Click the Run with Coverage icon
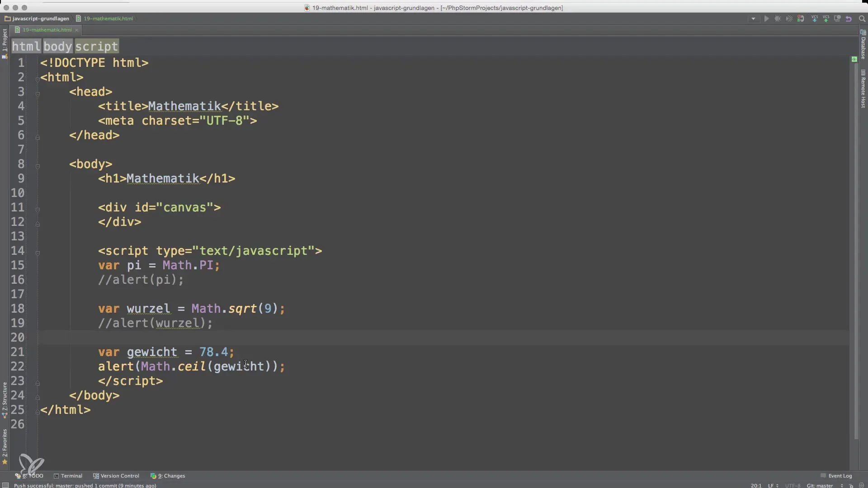The height and width of the screenshot is (488, 868). click(x=789, y=19)
